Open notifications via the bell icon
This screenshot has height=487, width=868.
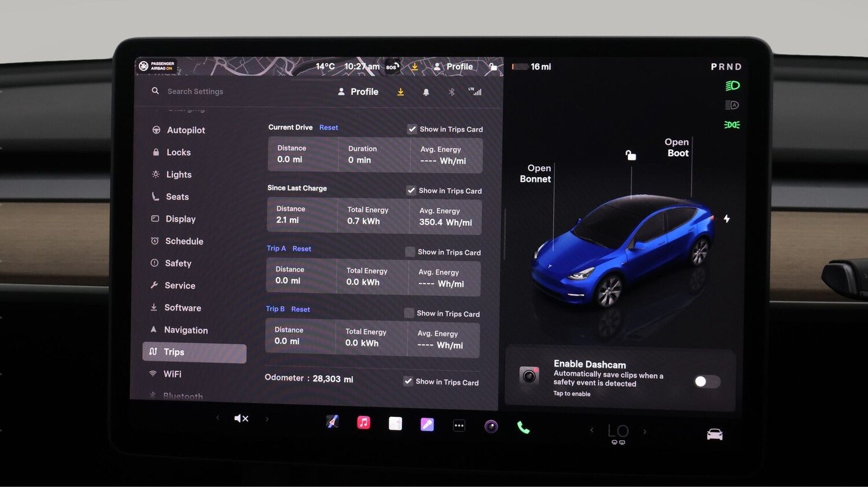coord(426,91)
